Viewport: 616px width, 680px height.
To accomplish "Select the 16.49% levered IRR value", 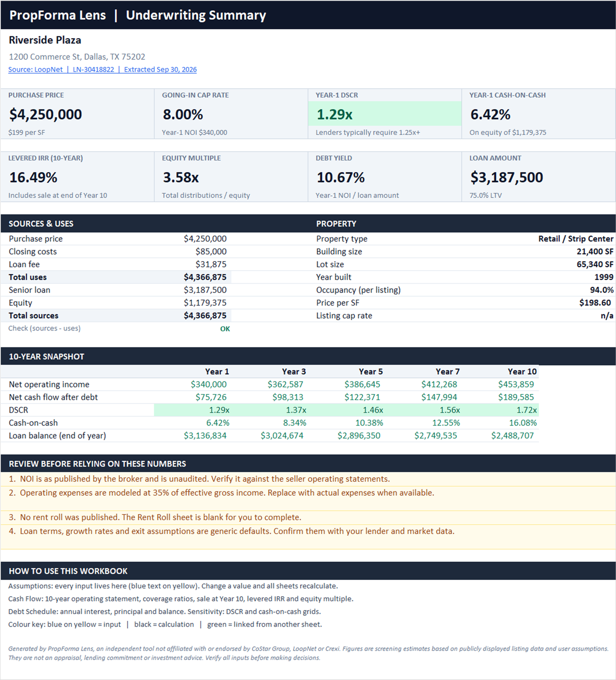I will (x=33, y=177).
